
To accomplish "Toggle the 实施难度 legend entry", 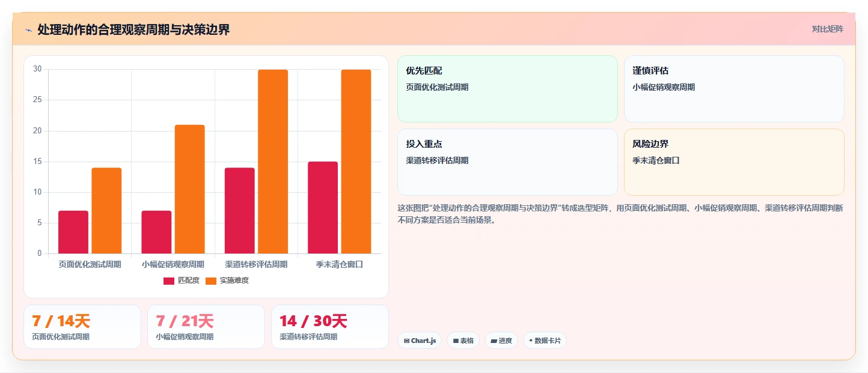I will (x=227, y=281).
